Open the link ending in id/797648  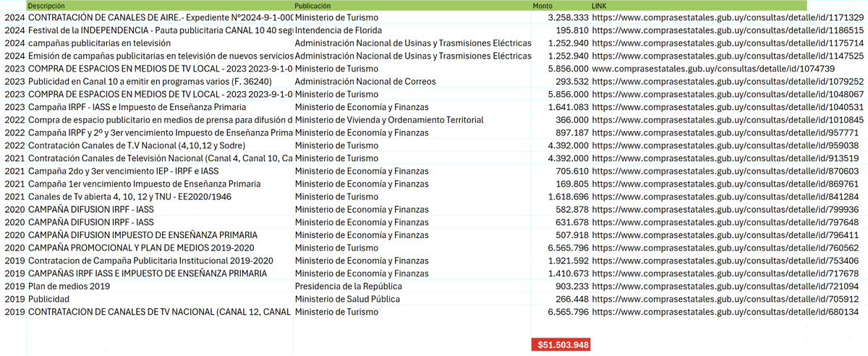point(725,222)
